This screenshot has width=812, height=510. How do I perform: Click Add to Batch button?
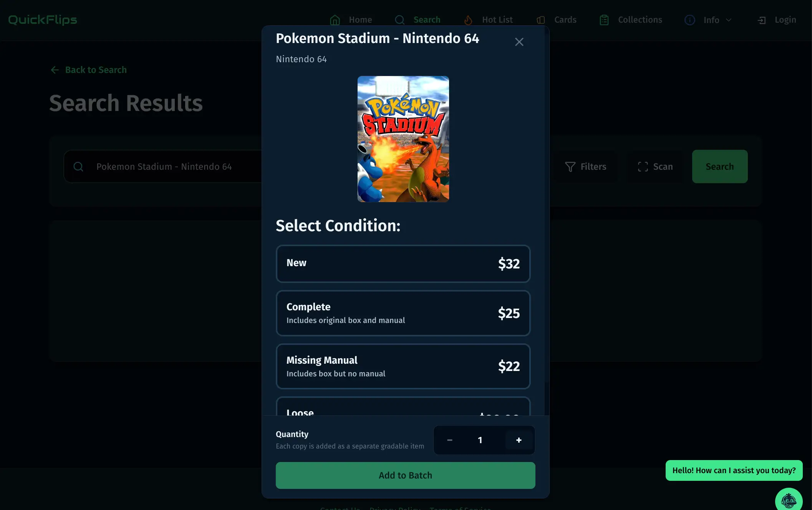[405, 475]
